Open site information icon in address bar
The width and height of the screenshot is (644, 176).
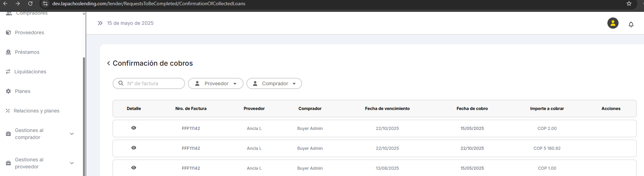(x=45, y=3)
